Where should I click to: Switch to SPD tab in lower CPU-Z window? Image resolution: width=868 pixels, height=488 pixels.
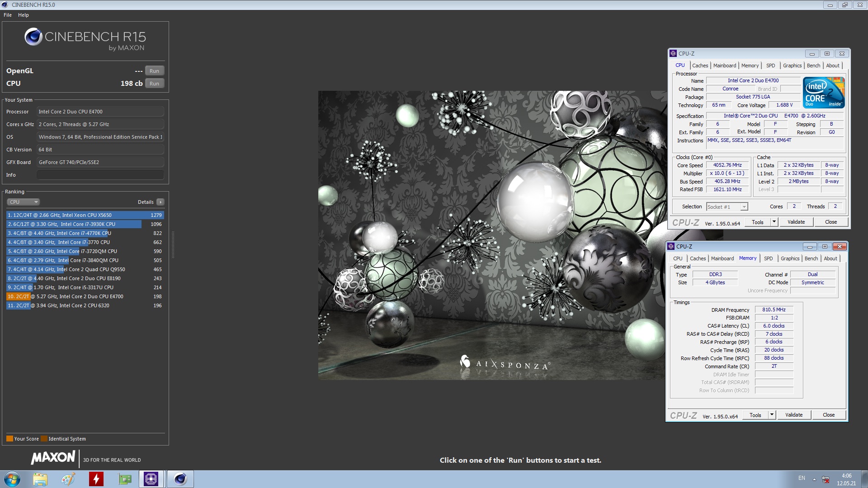(x=769, y=258)
